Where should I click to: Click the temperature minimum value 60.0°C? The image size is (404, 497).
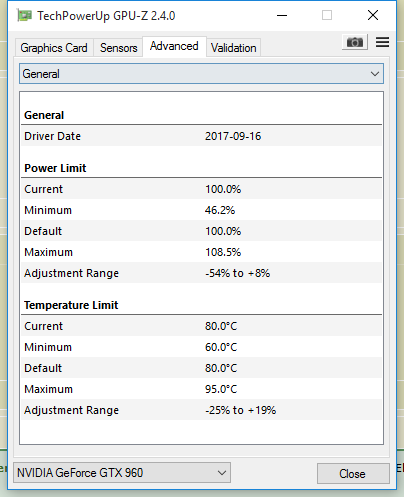tap(221, 347)
